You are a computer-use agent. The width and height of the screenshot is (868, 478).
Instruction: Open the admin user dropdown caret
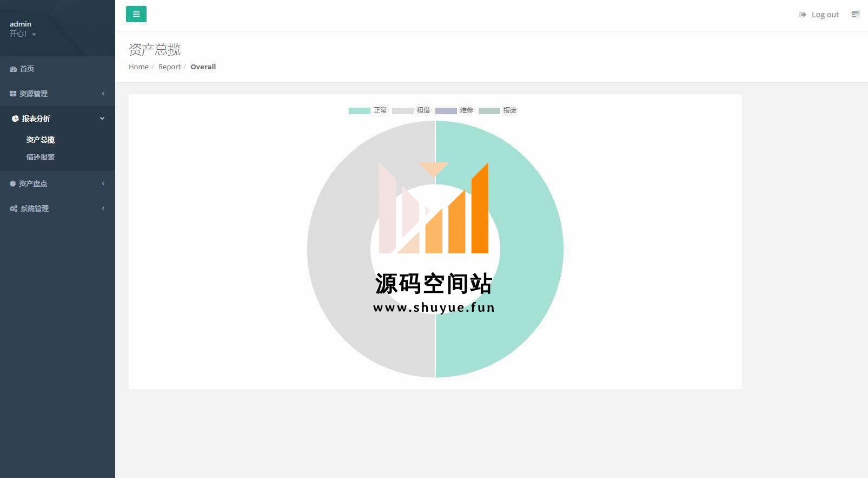click(34, 34)
